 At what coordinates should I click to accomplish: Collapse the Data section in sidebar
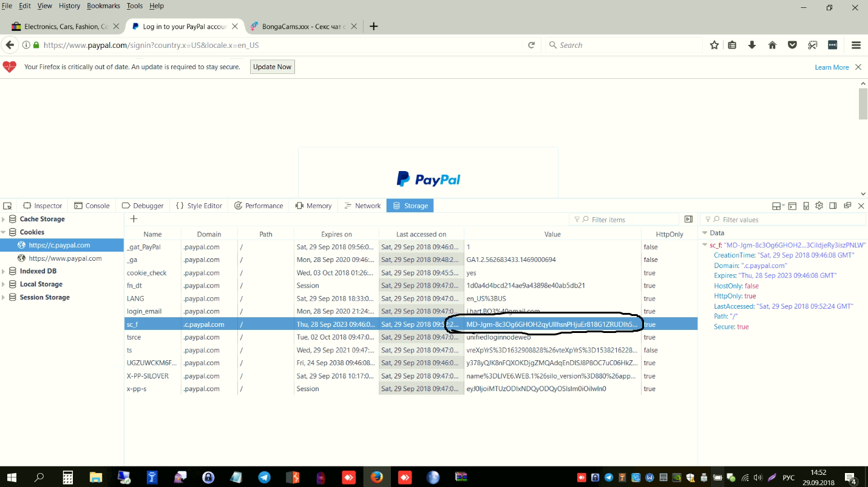tap(705, 233)
